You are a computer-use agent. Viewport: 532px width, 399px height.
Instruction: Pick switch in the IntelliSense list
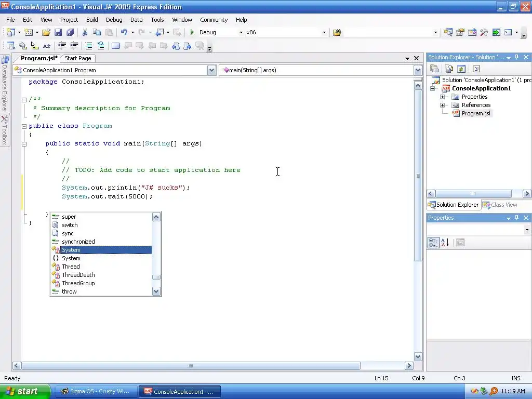(70, 225)
